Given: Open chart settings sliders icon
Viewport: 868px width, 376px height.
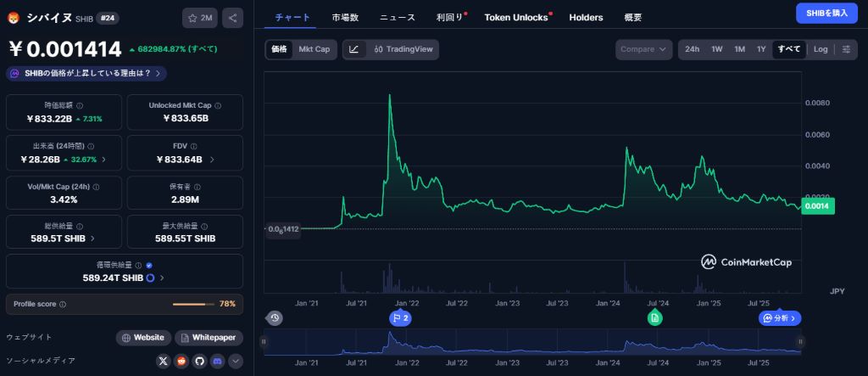Looking at the screenshot, I should tap(846, 49).
